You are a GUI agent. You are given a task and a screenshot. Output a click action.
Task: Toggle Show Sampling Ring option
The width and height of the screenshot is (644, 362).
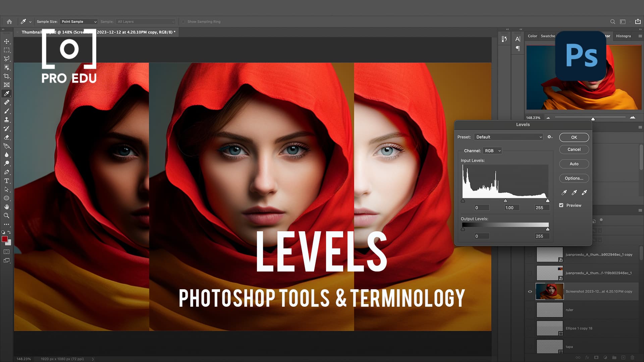[183, 21]
